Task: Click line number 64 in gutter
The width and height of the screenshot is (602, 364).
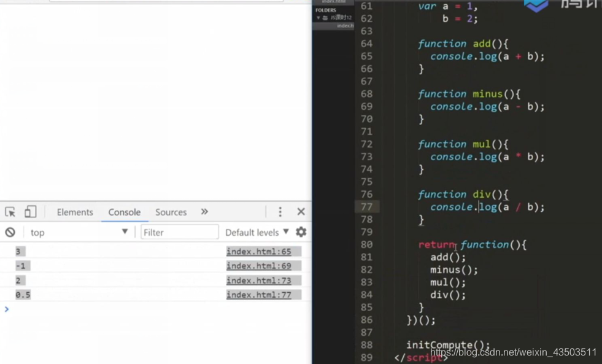Action: click(x=366, y=44)
